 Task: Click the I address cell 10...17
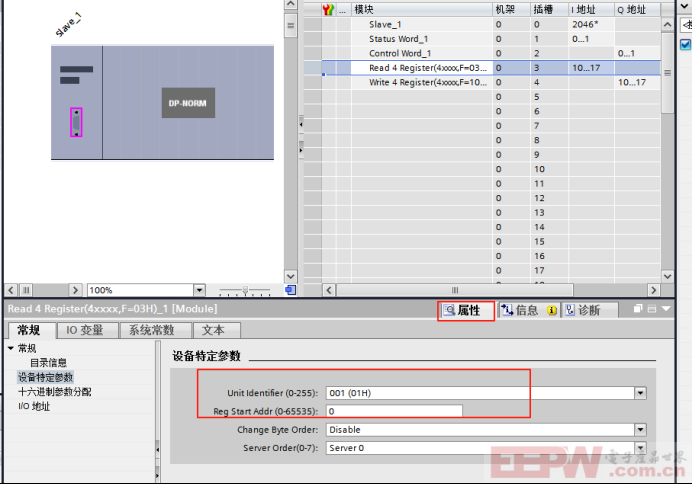(x=591, y=68)
